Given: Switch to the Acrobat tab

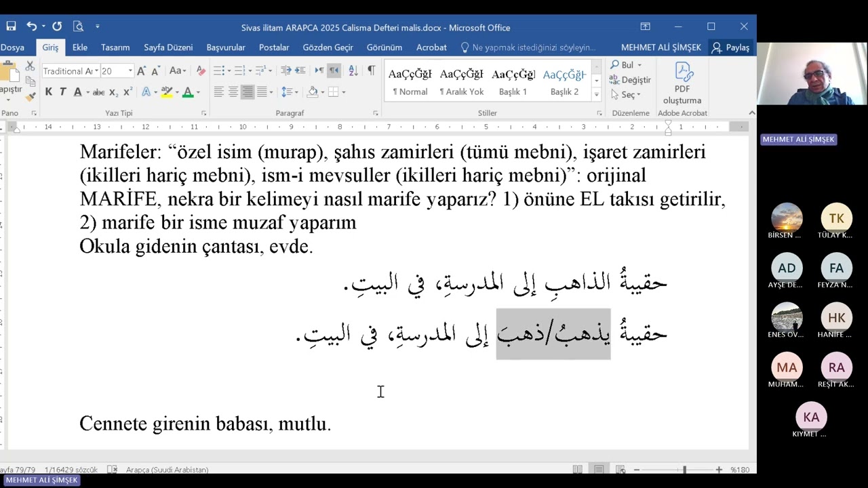Looking at the screenshot, I should click(431, 47).
